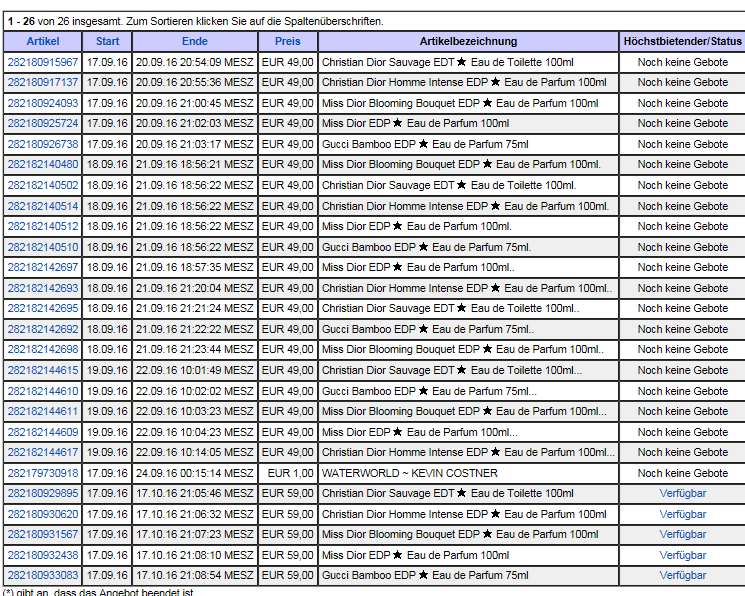Select description in row 282180925724

415,123
